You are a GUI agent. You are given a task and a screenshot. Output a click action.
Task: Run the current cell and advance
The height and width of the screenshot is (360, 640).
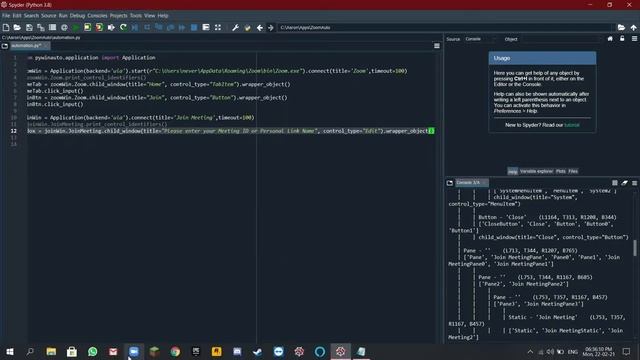click(99, 27)
